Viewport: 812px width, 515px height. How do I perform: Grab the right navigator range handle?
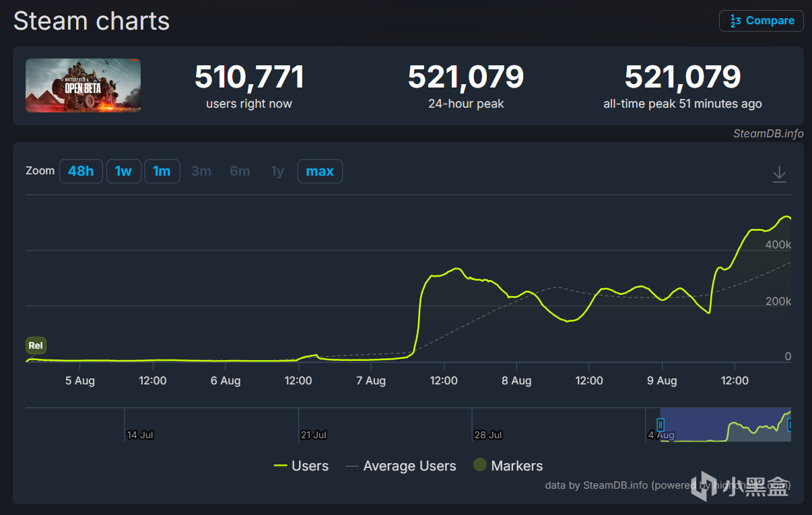789,425
